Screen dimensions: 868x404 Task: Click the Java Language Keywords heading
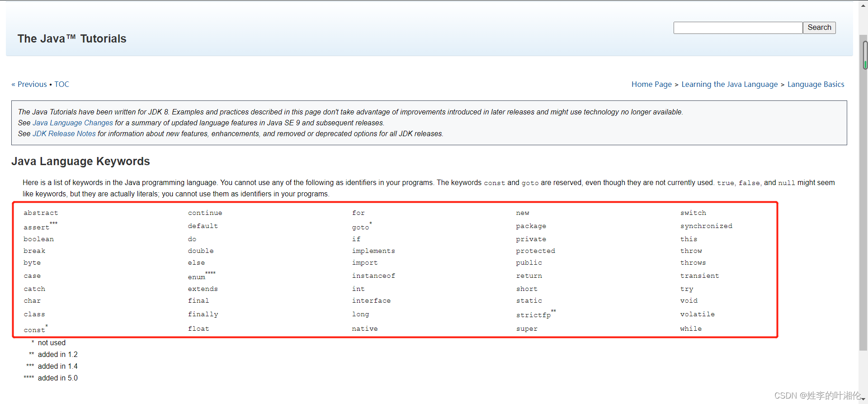pos(80,162)
